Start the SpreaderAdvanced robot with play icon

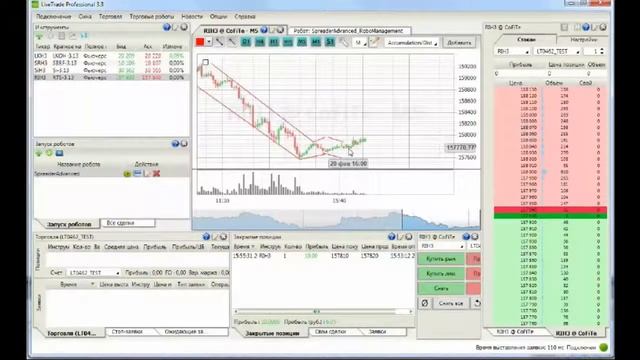[127, 173]
